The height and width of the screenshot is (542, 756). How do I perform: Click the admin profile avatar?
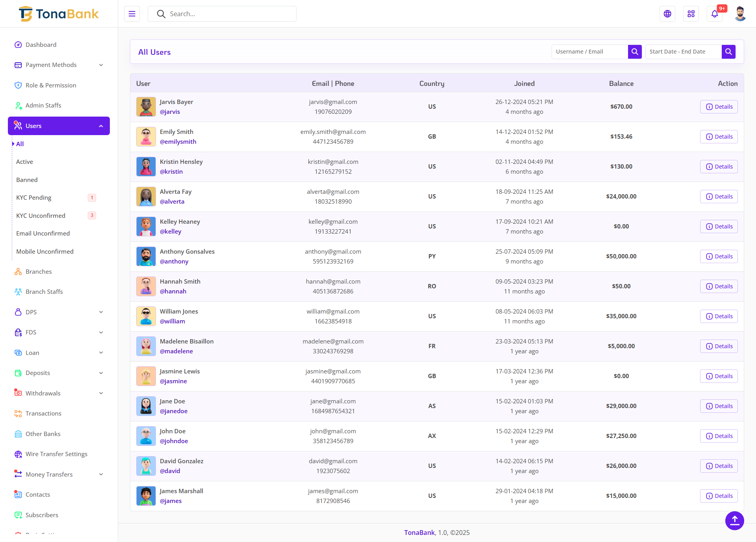740,14
